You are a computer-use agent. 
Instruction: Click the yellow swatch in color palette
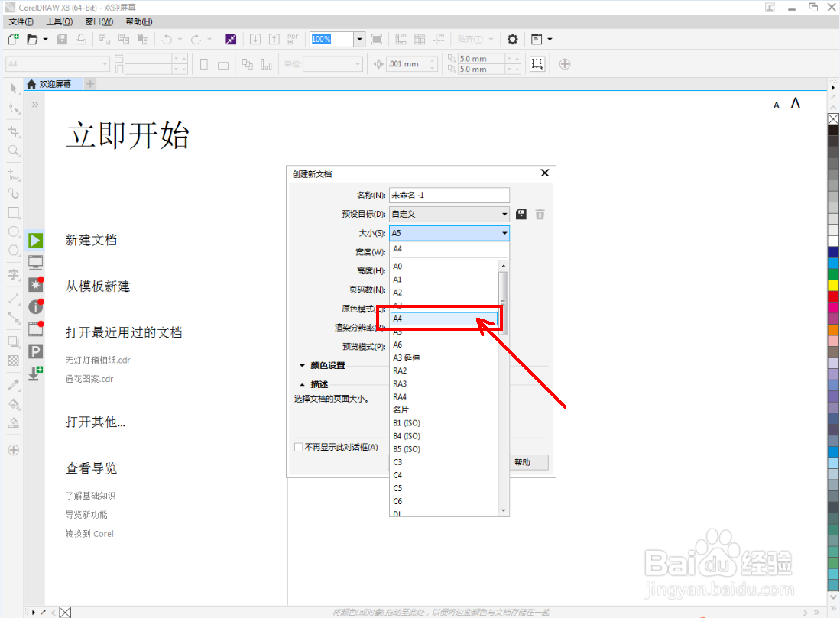coord(833,286)
